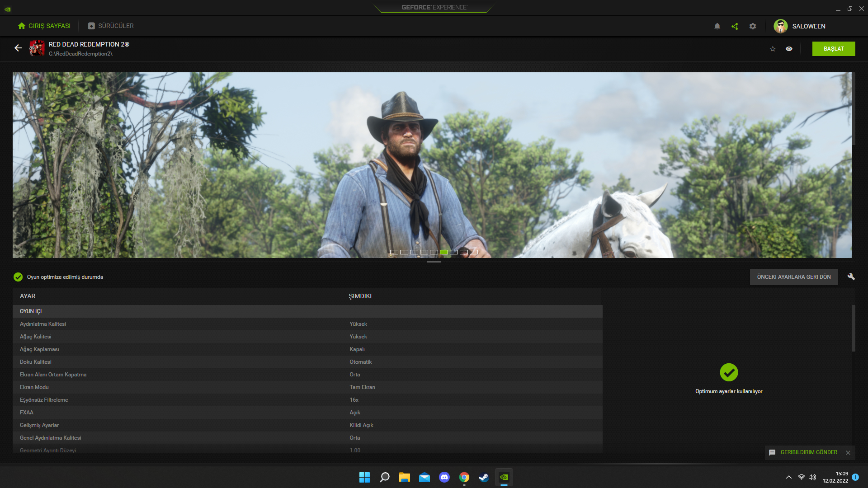Open Mail app from taskbar

pyautogui.click(x=424, y=477)
